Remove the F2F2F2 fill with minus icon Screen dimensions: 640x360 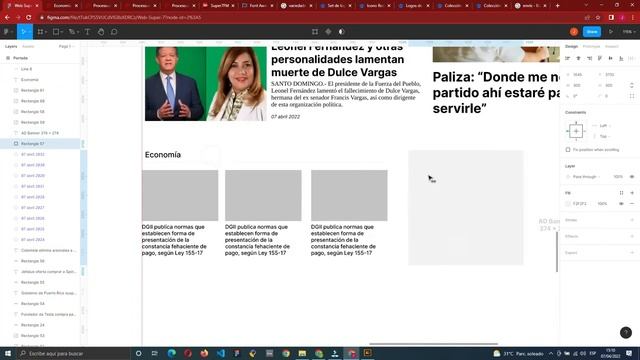pos(632,203)
